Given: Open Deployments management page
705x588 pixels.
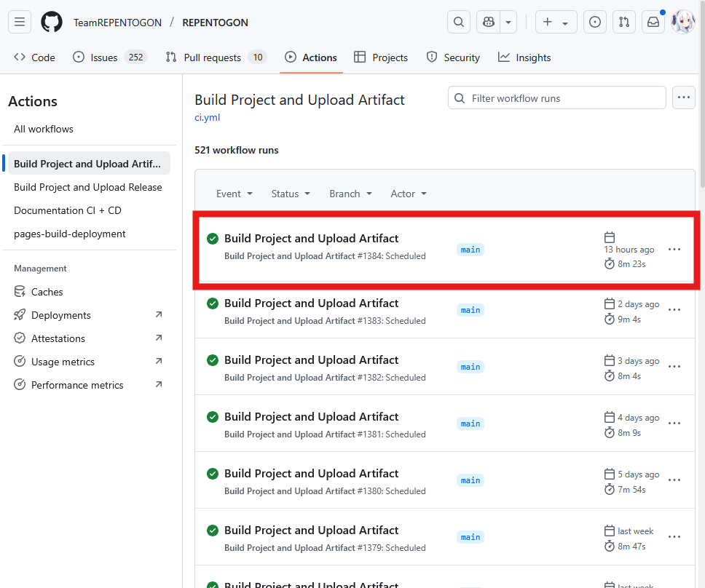Looking at the screenshot, I should coord(89,315).
